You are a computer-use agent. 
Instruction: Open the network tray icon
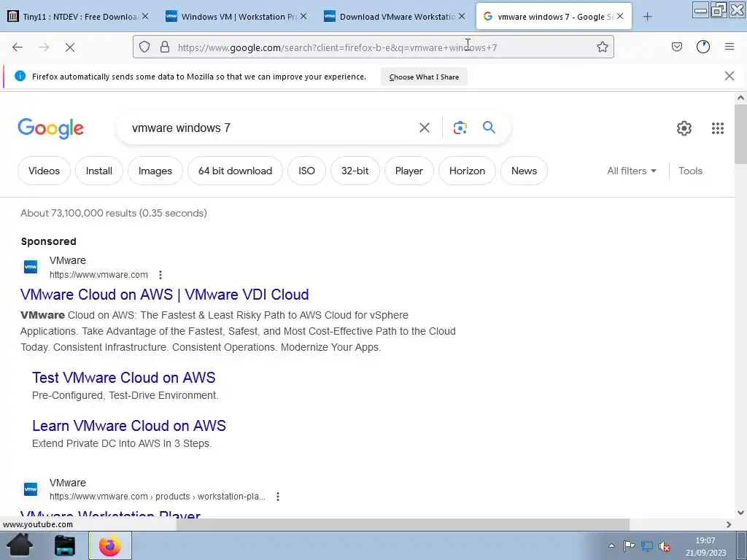tap(647, 546)
